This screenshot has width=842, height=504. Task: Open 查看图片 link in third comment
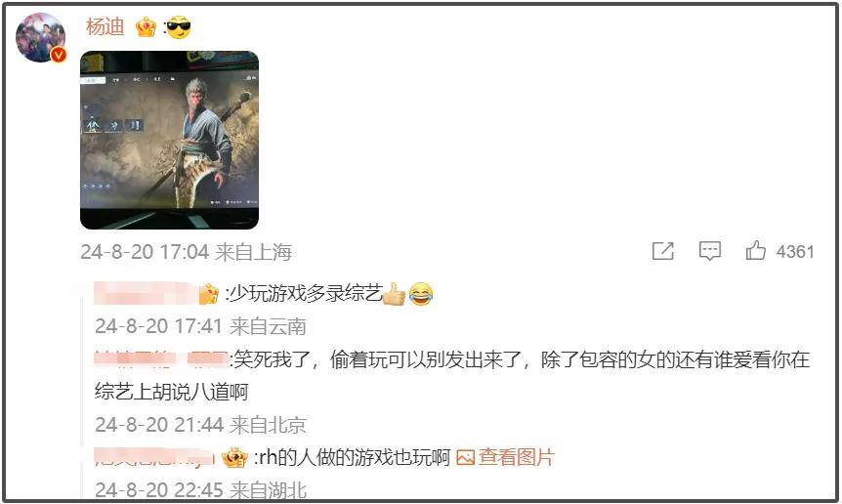coord(516,457)
